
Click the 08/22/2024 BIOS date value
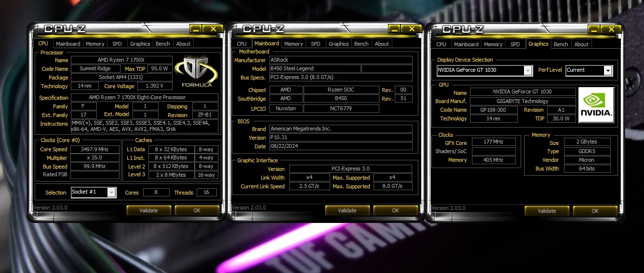click(x=341, y=146)
